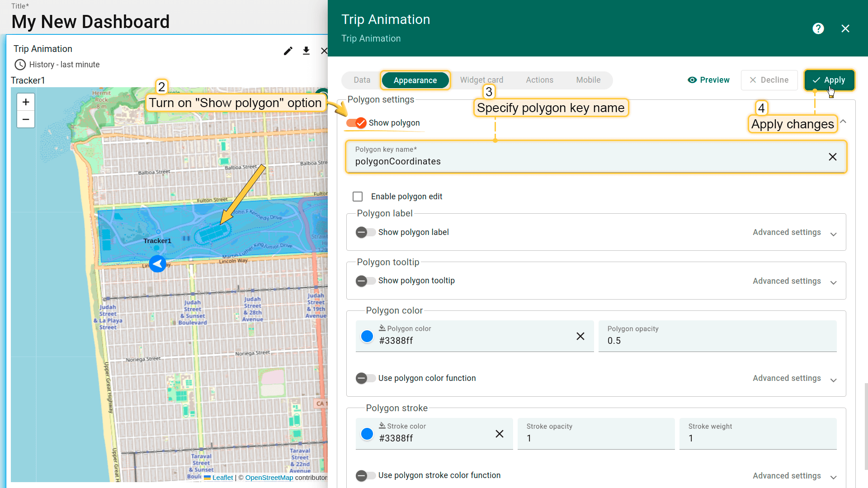The width and height of the screenshot is (868, 488).
Task: Go to the Actions tab
Action: coord(539,80)
